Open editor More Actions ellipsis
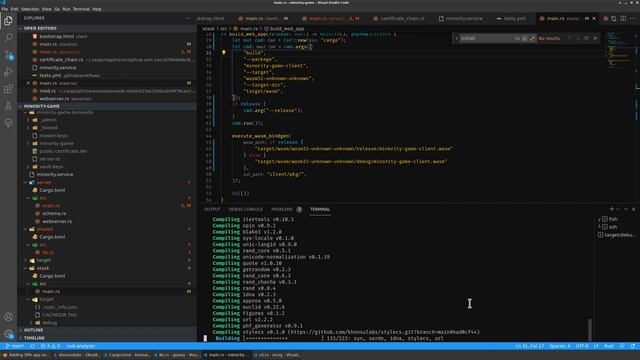Screen dimensions: 640x360 point(633,18)
